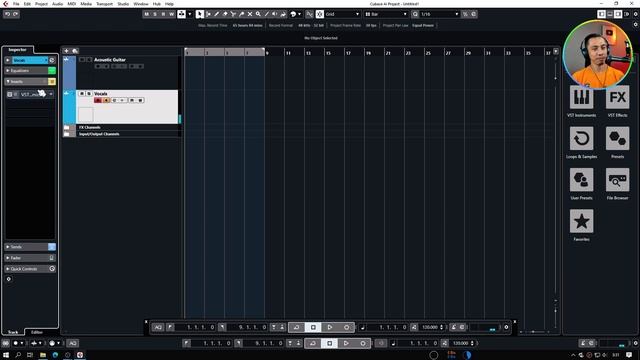Open the File Browser tile
The height and width of the screenshot is (360, 640).
[x=617, y=180]
